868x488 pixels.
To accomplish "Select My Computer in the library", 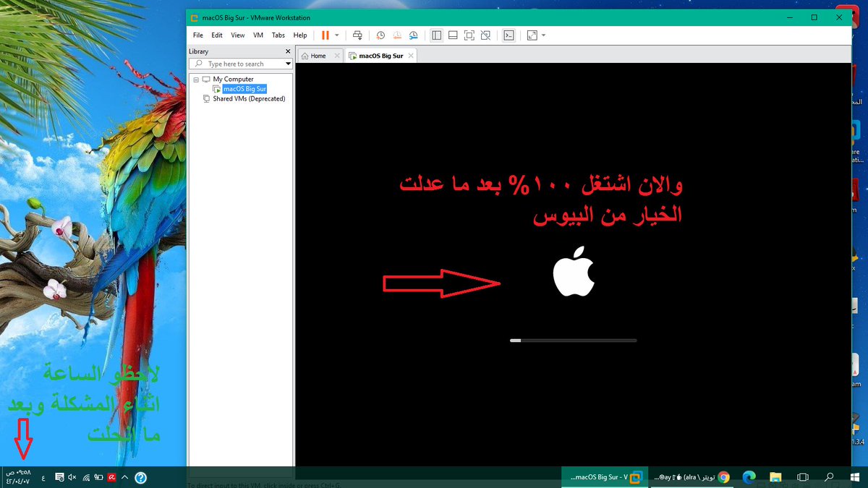I will (233, 79).
